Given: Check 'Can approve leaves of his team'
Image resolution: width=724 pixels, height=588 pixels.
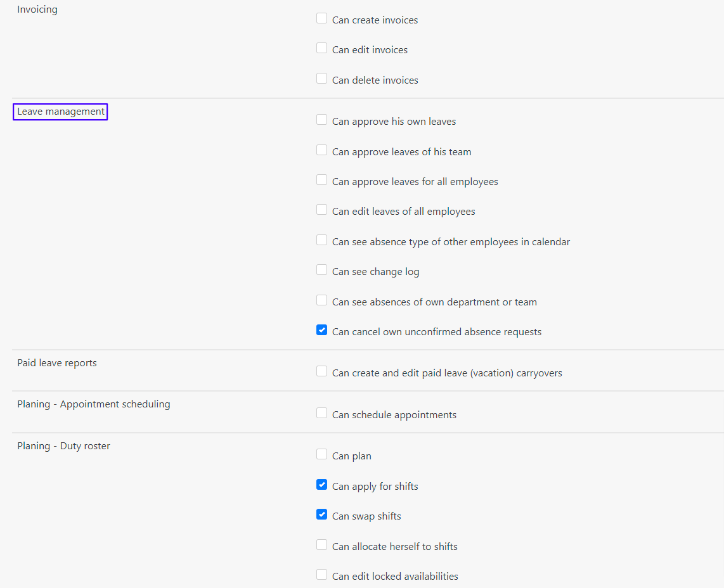Looking at the screenshot, I should [x=321, y=150].
